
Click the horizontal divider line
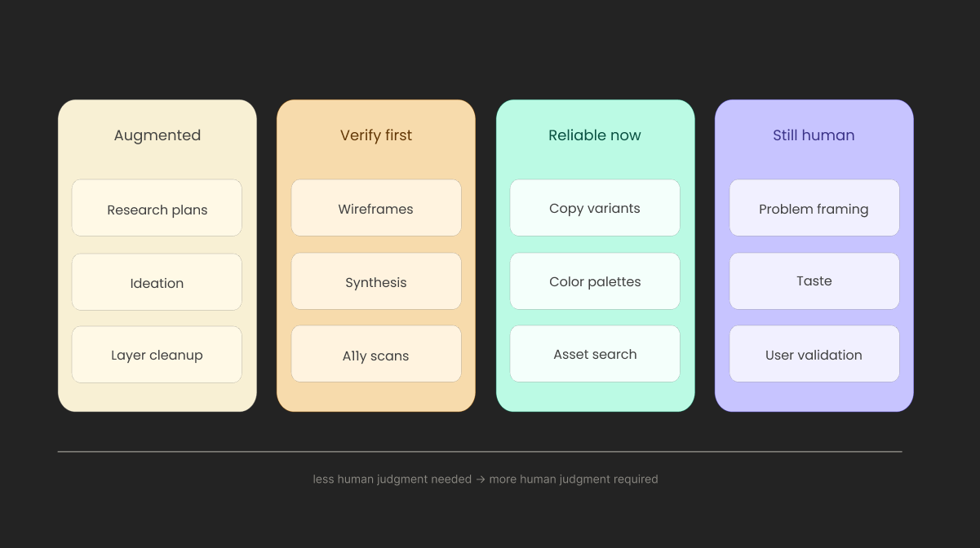point(480,451)
